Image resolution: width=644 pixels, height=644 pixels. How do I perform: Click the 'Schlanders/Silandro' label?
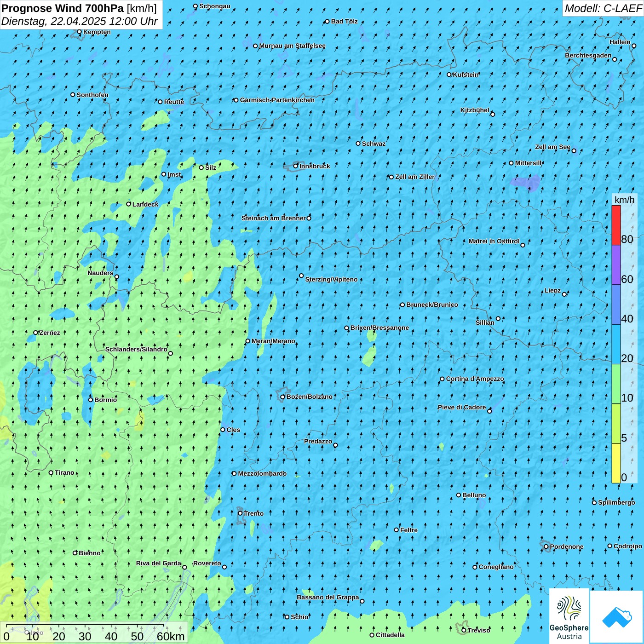[136, 349]
